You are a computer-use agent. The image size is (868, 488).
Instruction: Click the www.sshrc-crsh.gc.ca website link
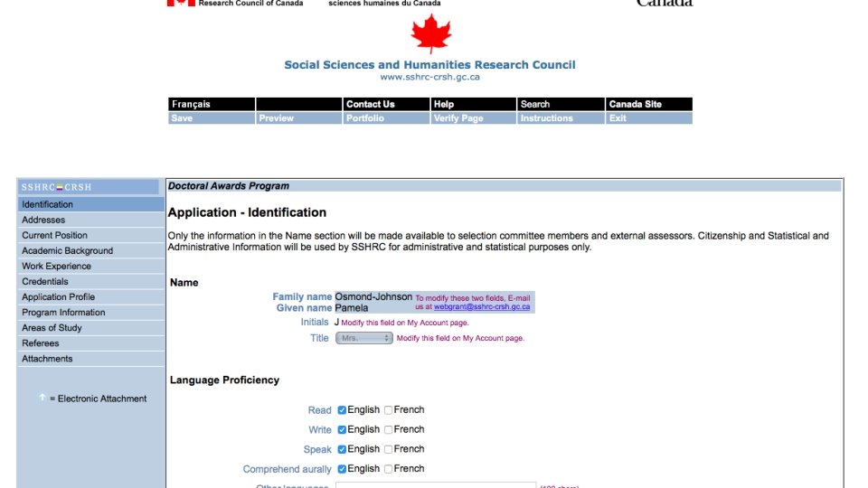429,77
